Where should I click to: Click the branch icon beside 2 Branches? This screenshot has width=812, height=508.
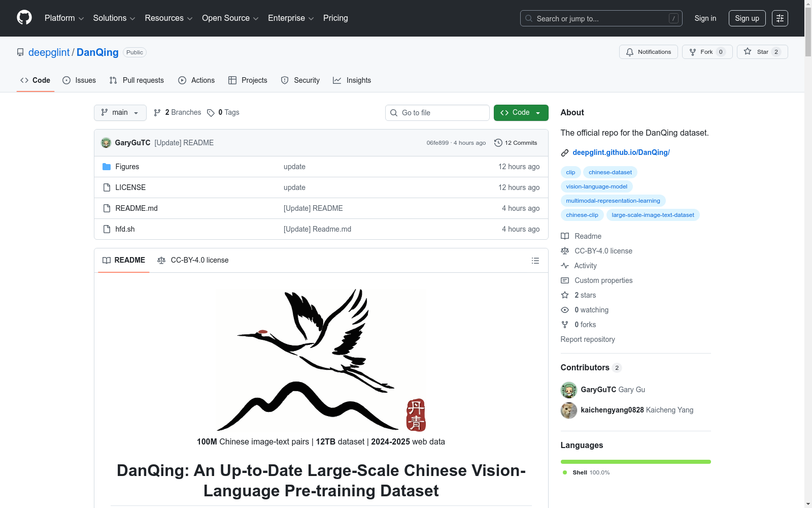pyautogui.click(x=157, y=113)
